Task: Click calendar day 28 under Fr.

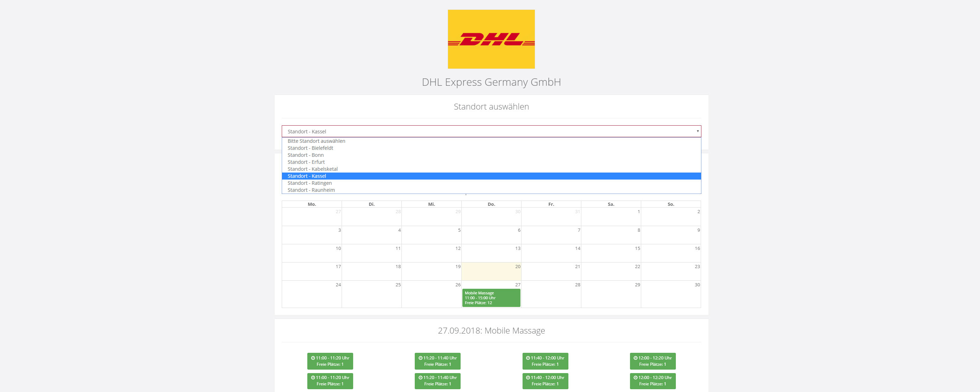Action: click(x=551, y=294)
